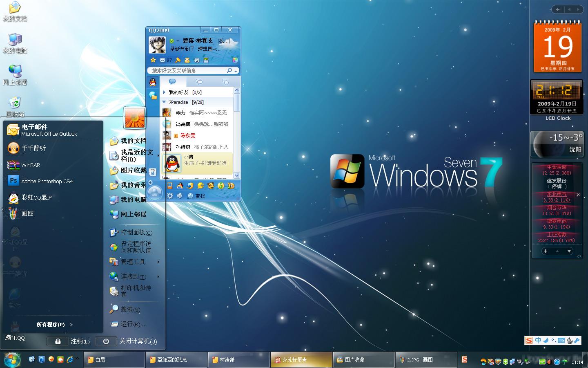Open the mobile phone icon in QQ app bar
The width and height of the screenshot is (588, 368).
170,186
